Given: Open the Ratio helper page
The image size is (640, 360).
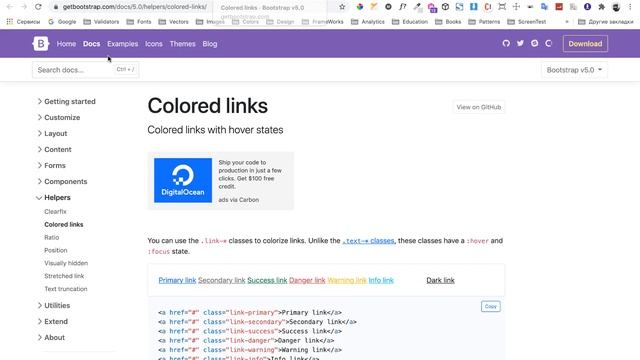Looking at the screenshot, I should tap(51, 237).
